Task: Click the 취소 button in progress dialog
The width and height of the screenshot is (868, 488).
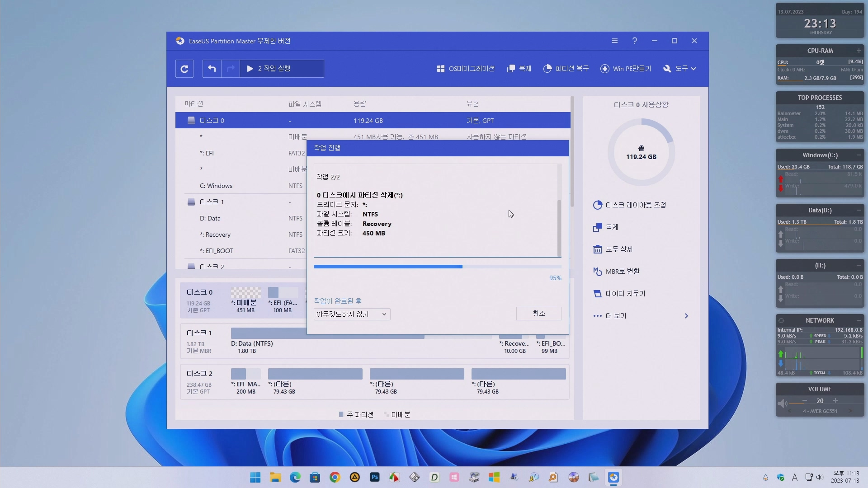Action: [x=538, y=314]
